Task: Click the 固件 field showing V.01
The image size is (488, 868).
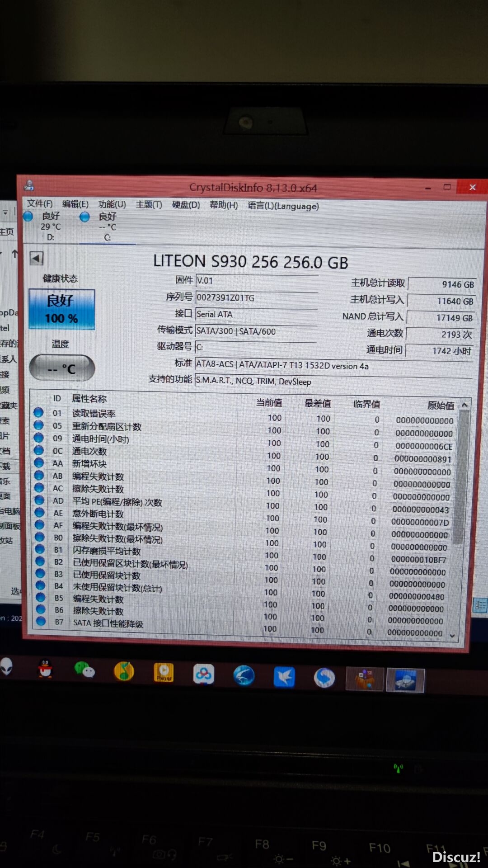Action: [257, 281]
